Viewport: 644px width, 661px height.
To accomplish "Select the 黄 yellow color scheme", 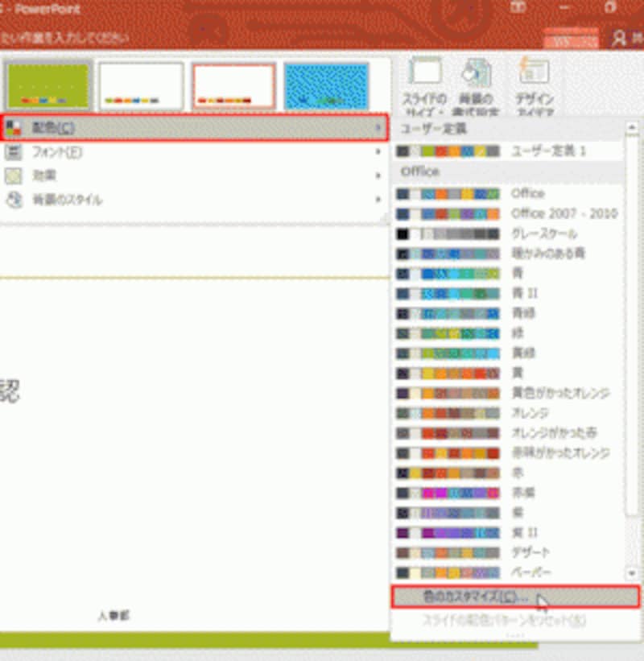I will [508, 373].
